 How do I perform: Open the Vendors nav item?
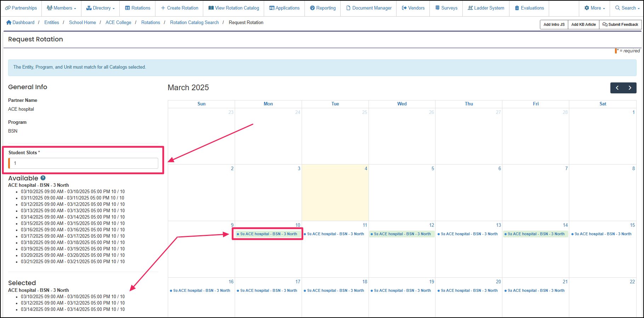pos(413,8)
